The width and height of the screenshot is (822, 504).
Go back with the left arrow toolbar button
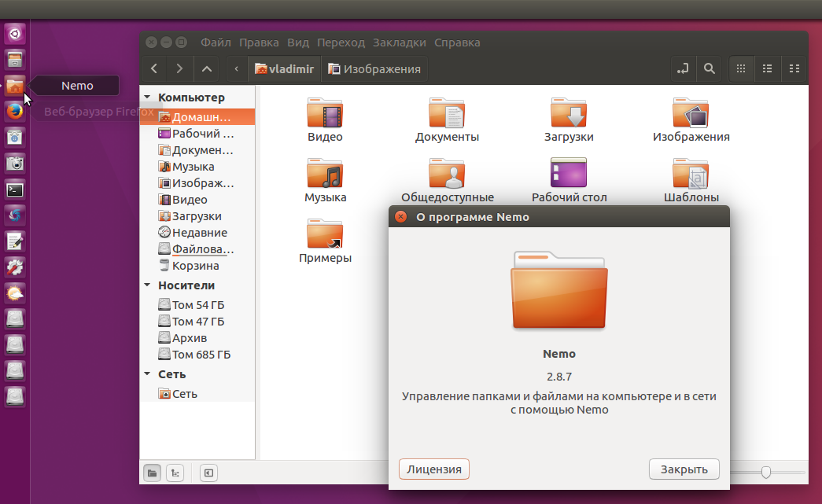pyautogui.click(x=154, y=68)
